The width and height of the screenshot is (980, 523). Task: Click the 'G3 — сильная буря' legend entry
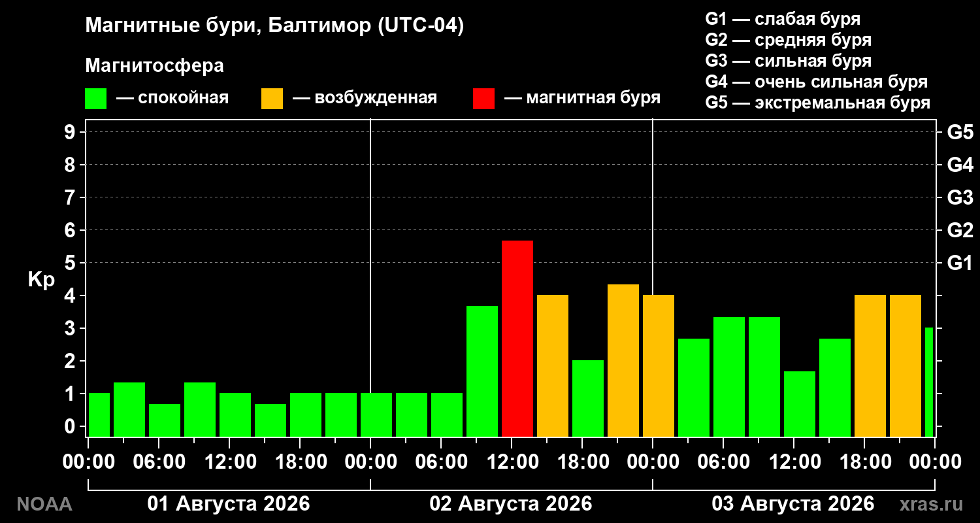pyautogui.click(x=789, y=61)
